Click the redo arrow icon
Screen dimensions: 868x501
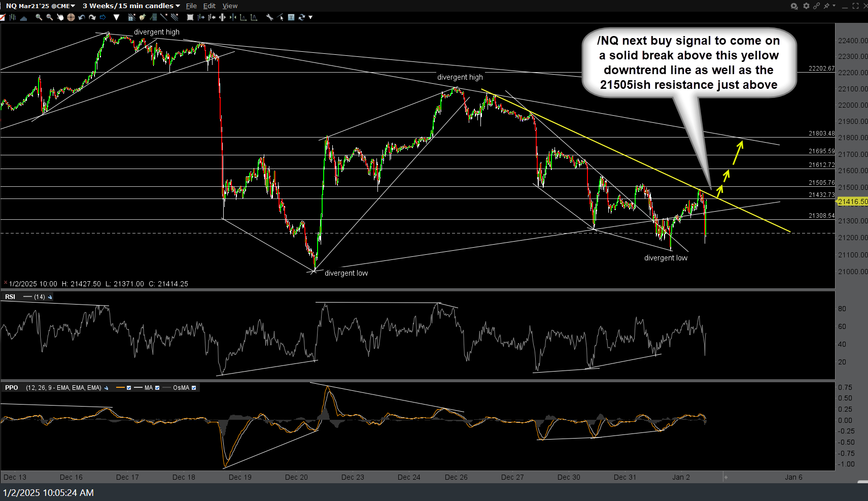(92, 17)
